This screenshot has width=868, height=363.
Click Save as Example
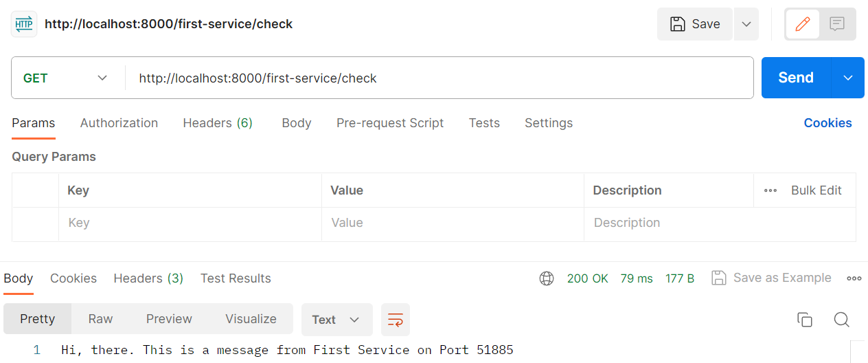point(771,278)
